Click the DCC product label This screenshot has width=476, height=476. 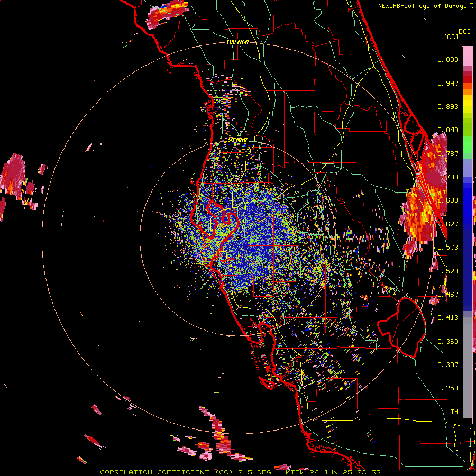464,32
